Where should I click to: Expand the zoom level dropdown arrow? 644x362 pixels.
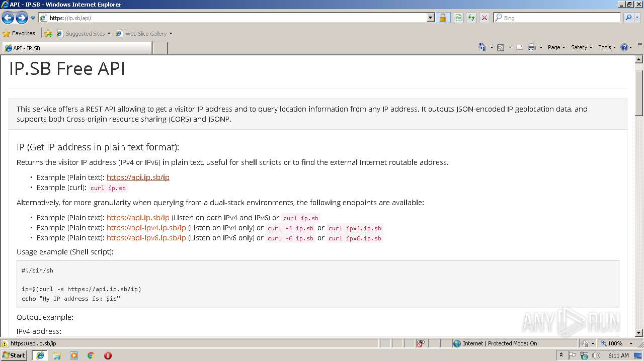tap(631, 343)
